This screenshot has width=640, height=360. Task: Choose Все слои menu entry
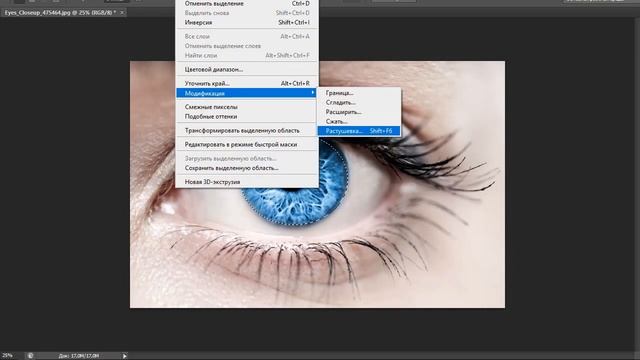pos(247,36)
